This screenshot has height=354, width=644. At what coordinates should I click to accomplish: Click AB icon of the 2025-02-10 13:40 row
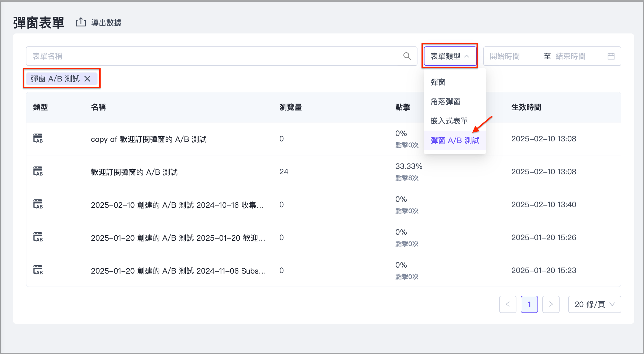pyautogui.click(x=38, y=204)
